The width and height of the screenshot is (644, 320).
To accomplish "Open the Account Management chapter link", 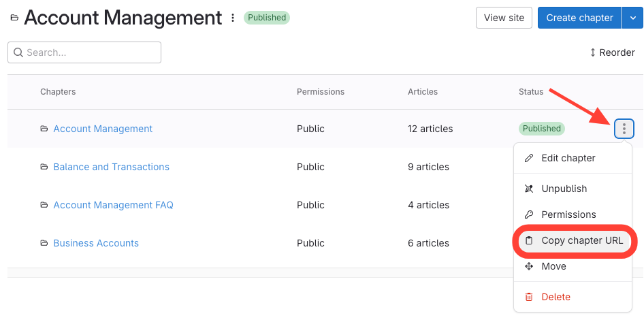I will pos(103,129).
